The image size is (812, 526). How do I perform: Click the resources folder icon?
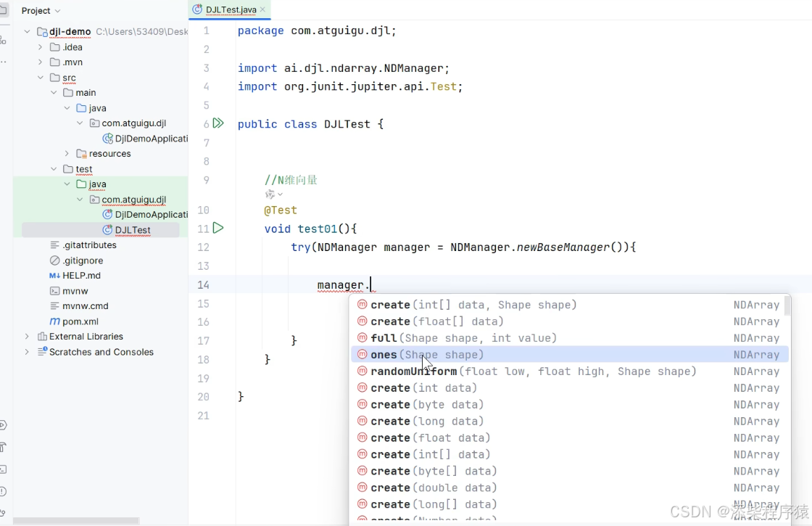(81, 153)
